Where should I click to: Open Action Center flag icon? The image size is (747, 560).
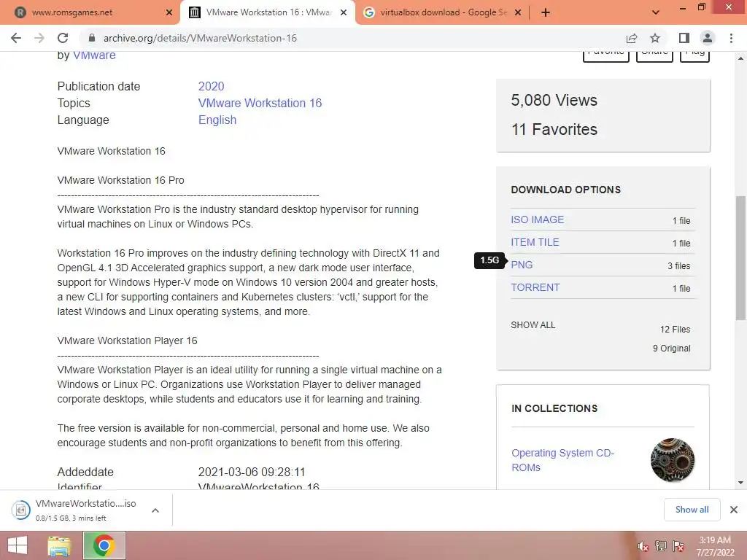click(x=678, y=546)
